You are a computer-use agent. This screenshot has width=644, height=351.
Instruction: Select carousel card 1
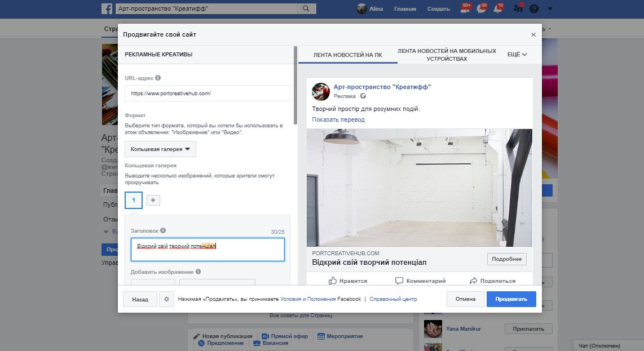click(x=134, y=201)
